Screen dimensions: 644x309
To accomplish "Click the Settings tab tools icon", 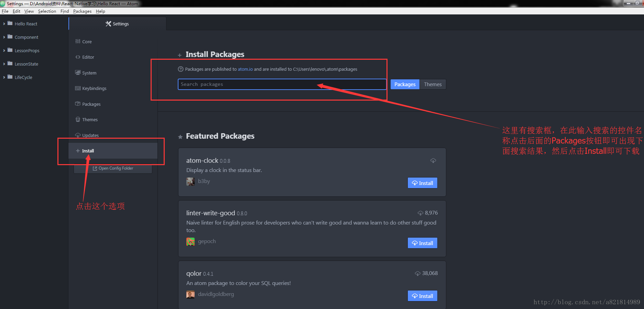I will pyautogui.click(x=108, y=24).
